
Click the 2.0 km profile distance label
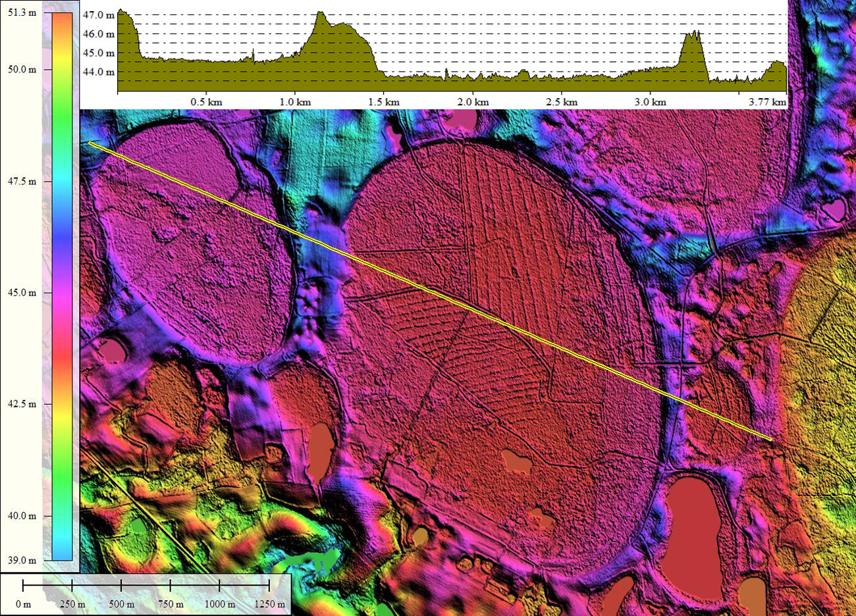(473, 102)
